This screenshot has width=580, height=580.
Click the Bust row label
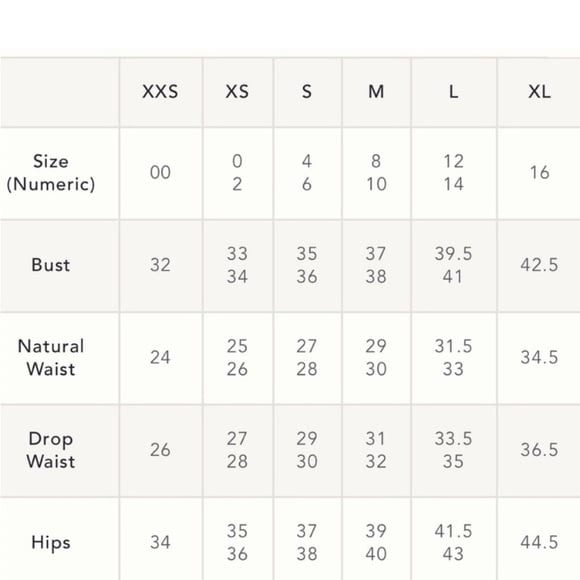(51, 265)
